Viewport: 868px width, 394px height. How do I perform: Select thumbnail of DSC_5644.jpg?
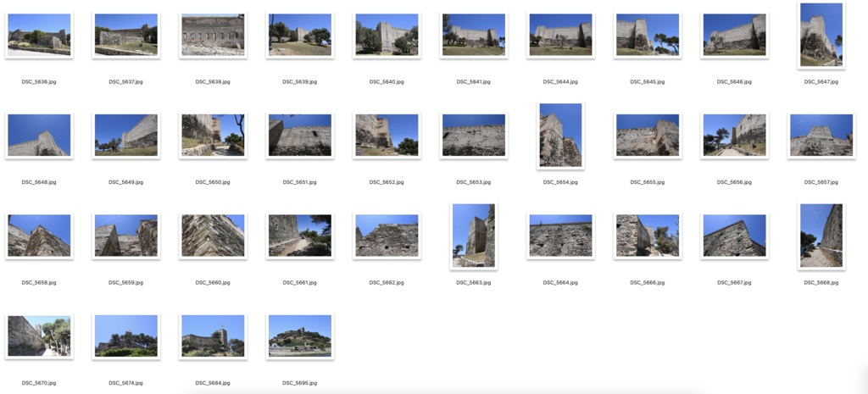coord(561,35)
